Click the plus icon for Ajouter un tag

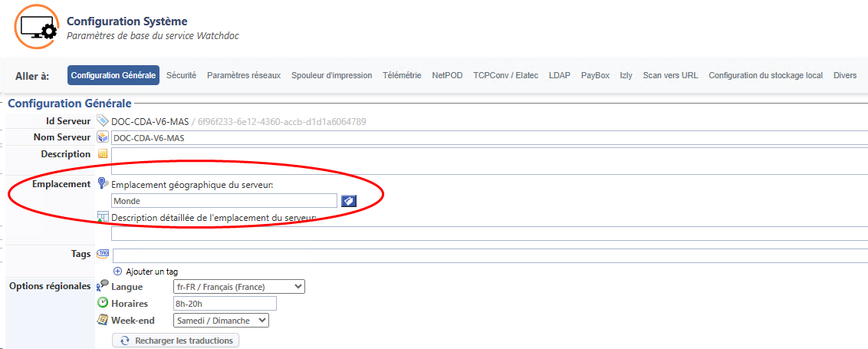click(117, 271)
